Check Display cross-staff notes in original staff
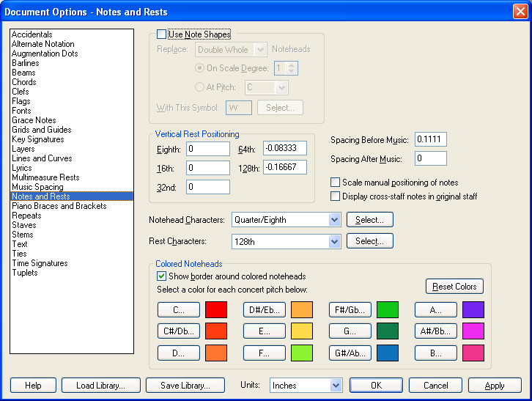Viewport: 532px width, 401px height. click(x=336, y=196)
